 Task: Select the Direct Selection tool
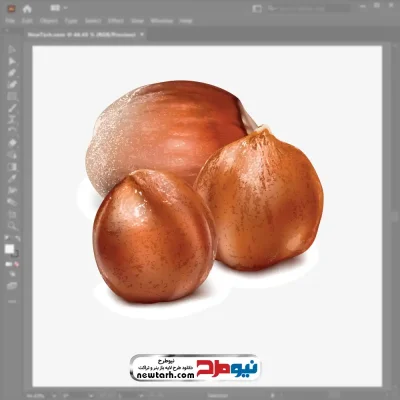click(12, 61)
